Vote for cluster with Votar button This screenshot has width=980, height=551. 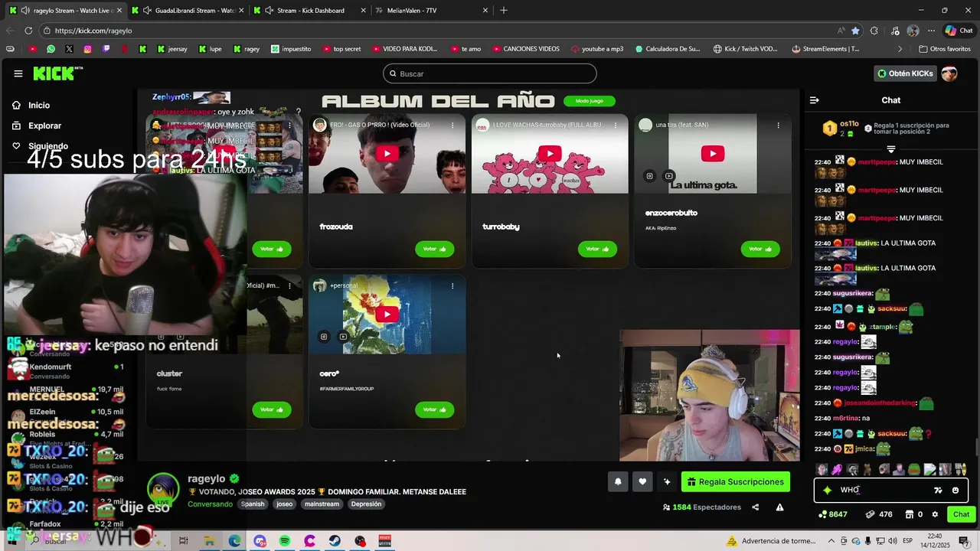(271, 409)
